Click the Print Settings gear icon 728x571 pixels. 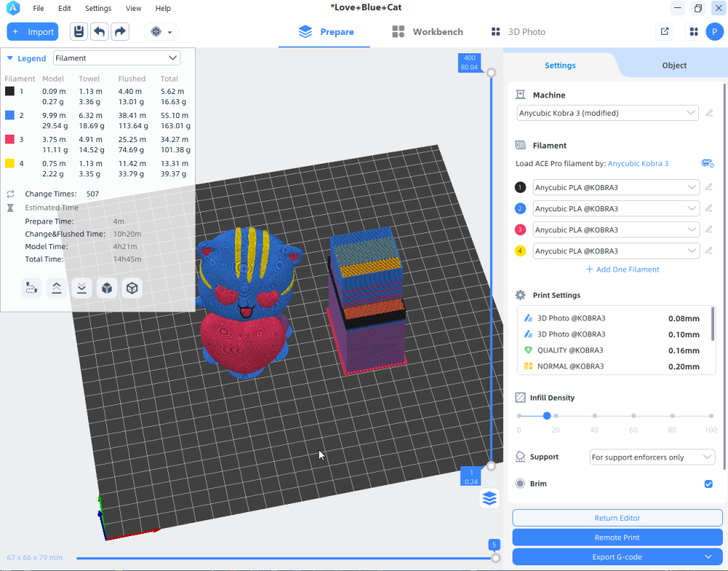coord(521,295)
